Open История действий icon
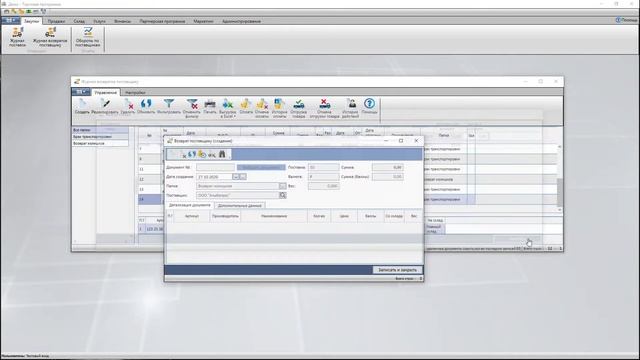 (350, 108)
